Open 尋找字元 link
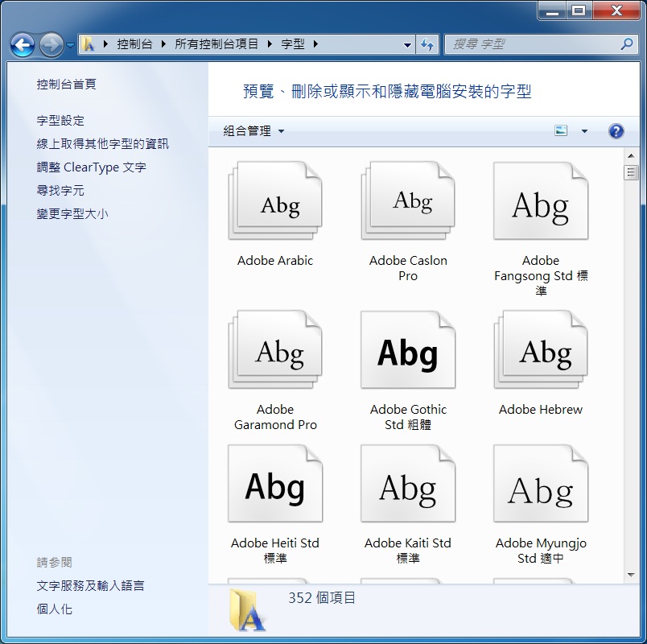 click(x=60, y=190)
